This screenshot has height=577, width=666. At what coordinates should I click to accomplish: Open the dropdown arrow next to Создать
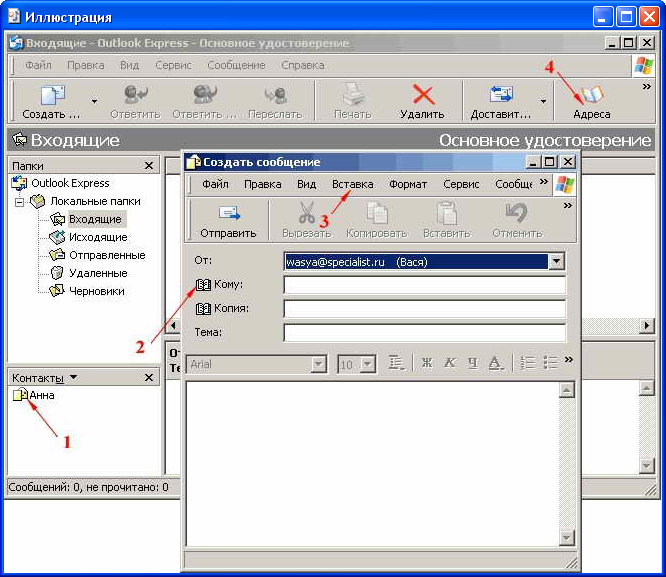[x=94, y=102]
